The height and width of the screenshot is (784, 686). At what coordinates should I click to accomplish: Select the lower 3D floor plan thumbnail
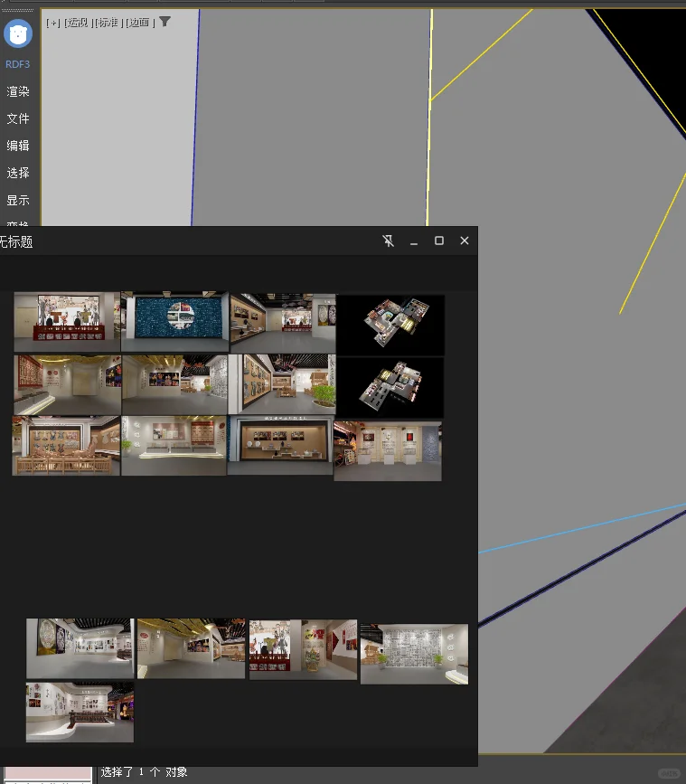(390, 388)
